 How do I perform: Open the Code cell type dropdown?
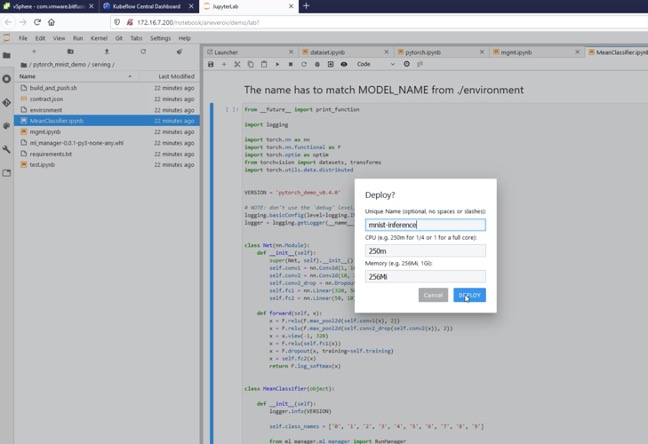(376, 64)
